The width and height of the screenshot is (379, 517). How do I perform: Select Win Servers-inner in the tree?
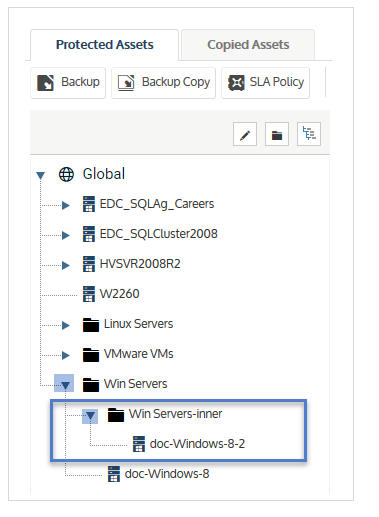175,414
